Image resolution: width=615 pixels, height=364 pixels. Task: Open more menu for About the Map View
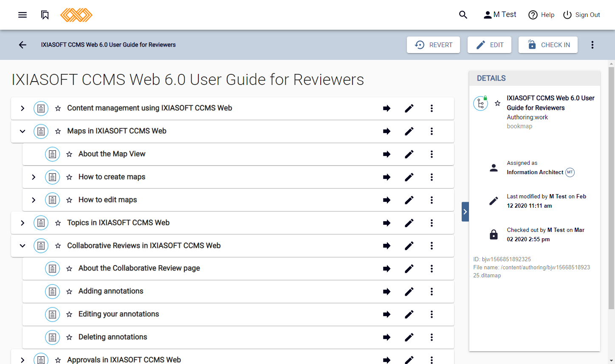(x=432, y=154)
